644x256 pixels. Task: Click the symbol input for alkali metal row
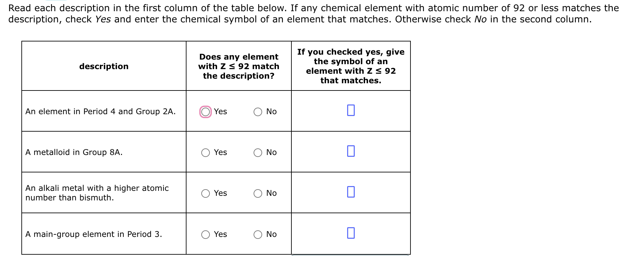coord(350,192)
